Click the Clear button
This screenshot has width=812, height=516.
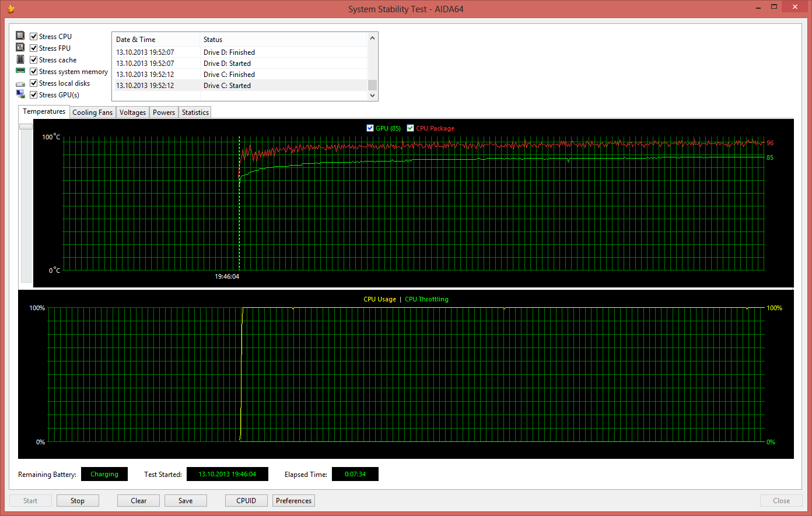pos(139,500)
